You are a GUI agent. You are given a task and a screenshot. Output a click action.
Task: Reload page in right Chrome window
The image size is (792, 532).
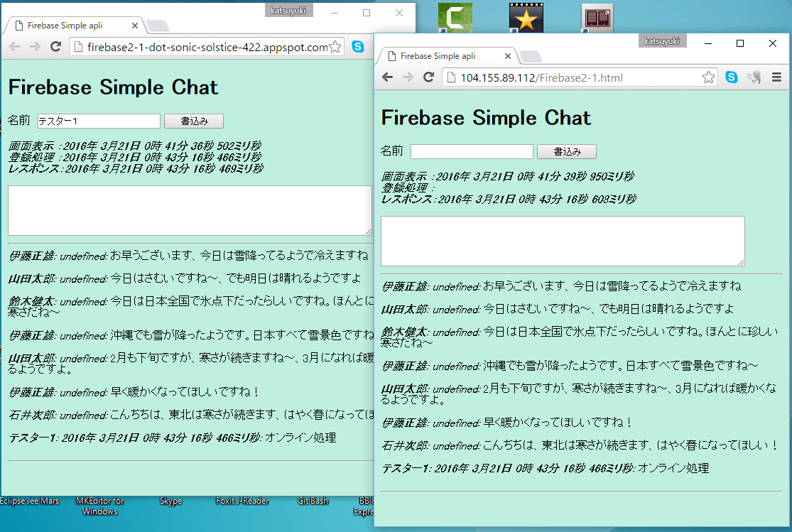tap(429, 77)
